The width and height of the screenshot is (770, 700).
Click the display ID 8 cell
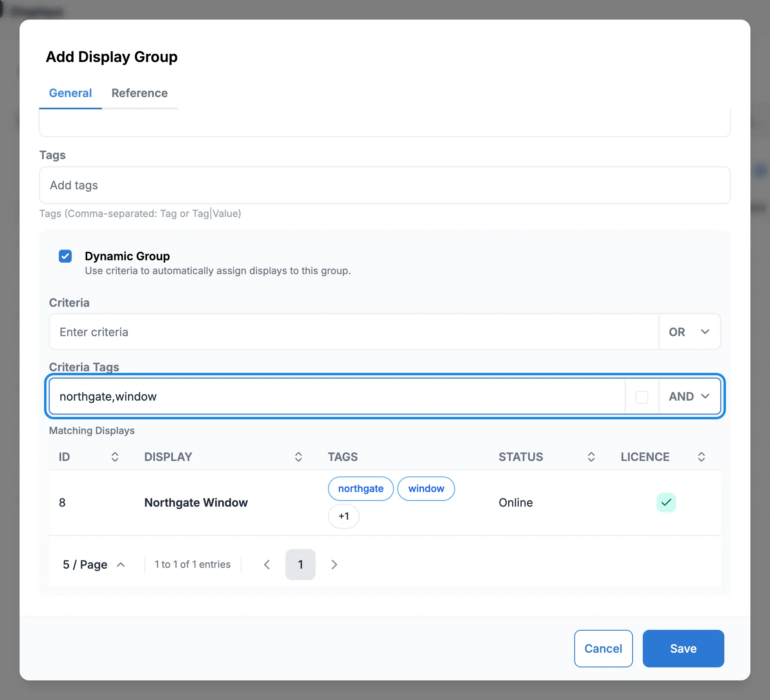tap(62, 503)
